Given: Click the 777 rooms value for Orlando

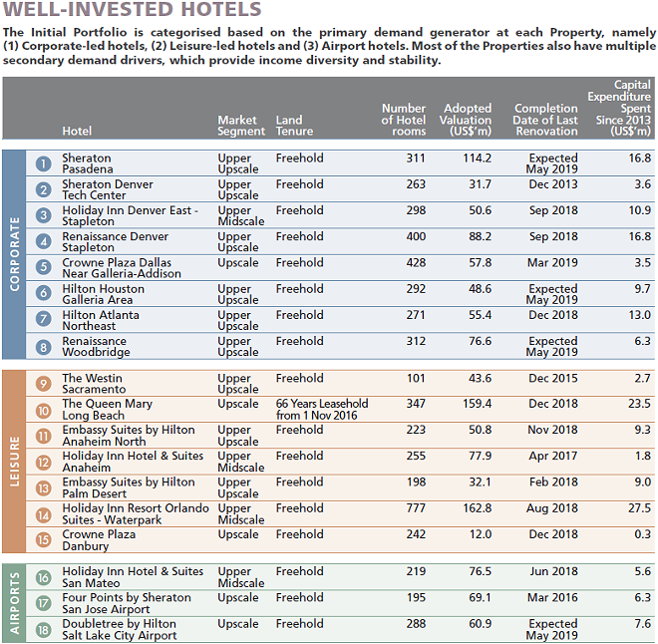Looking at the screenshot, I should [x=416, y=508].
